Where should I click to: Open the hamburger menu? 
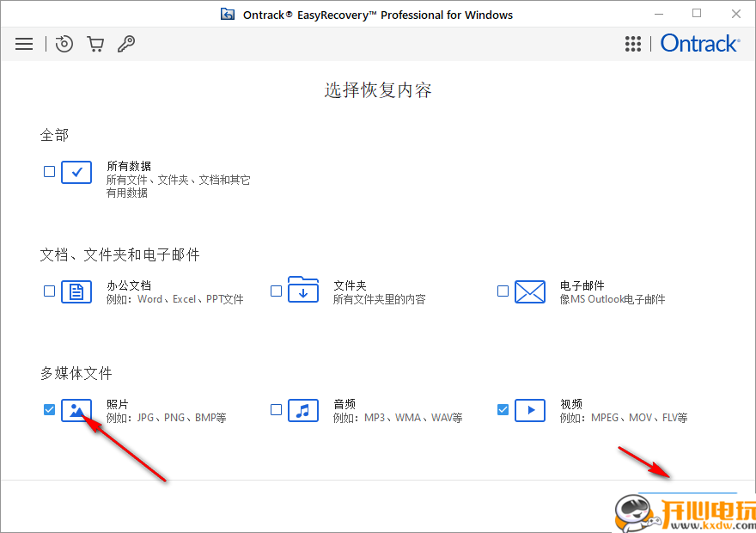23,43
